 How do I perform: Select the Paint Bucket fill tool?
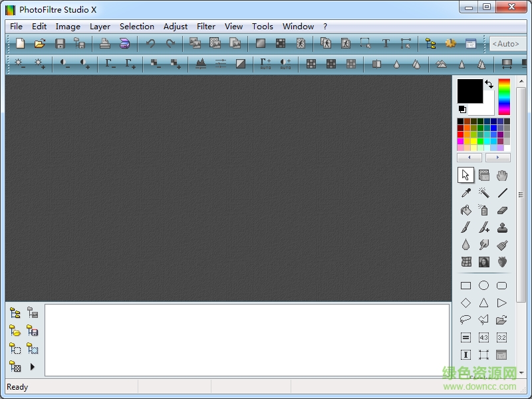(465, 209)
